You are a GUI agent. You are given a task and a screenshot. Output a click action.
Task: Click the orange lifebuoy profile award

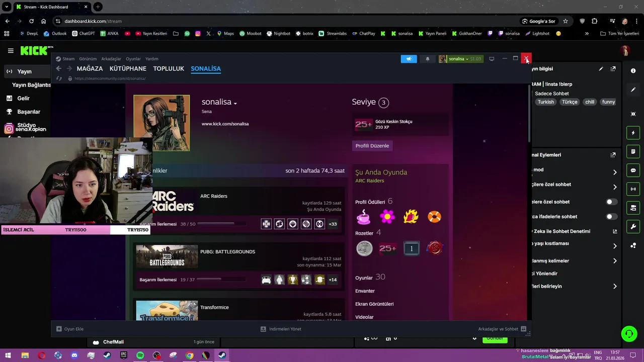tap(434, 217)
